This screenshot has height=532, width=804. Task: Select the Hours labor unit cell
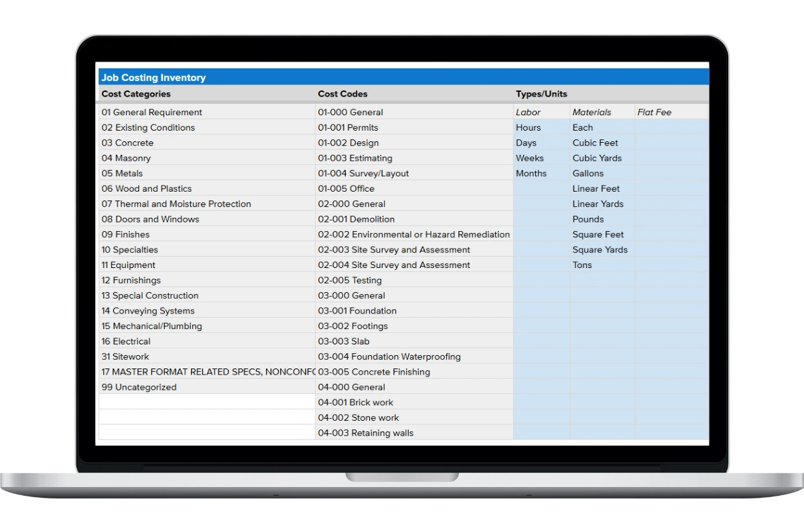point(541,127)
